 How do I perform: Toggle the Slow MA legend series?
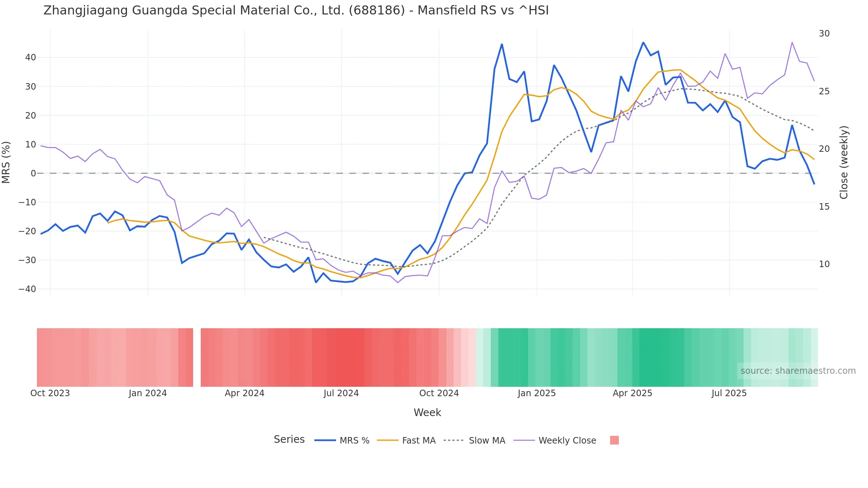coord(474,440)
